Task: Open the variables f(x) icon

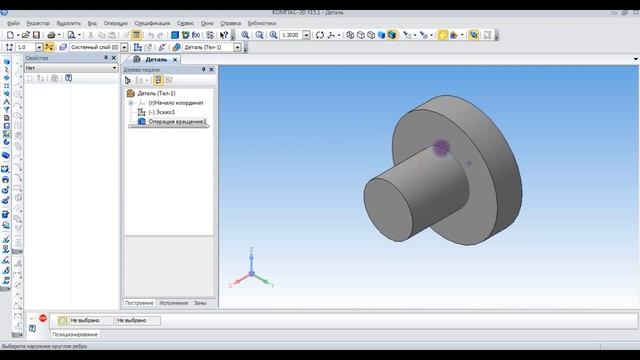Action: [x=196, y=35]
